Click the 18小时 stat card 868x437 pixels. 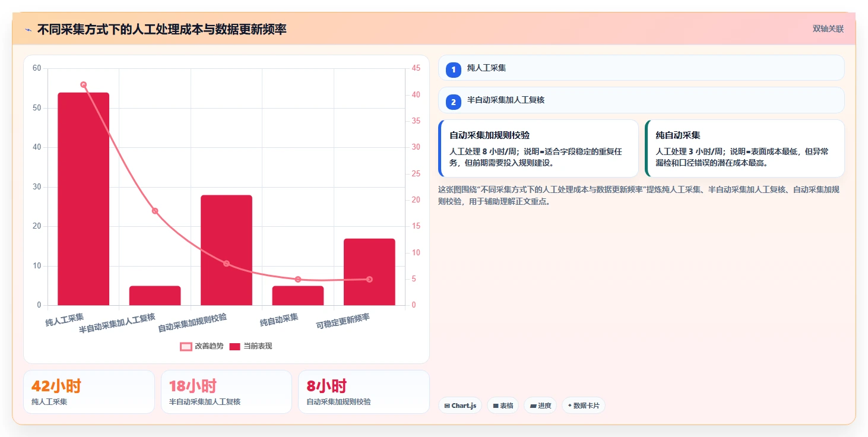[226, 392]
